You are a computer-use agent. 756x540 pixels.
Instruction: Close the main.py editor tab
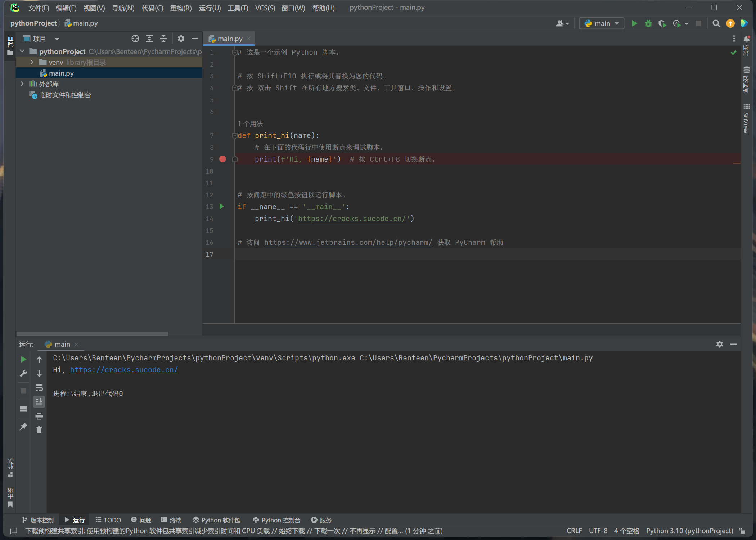click(x=249, y=39)
